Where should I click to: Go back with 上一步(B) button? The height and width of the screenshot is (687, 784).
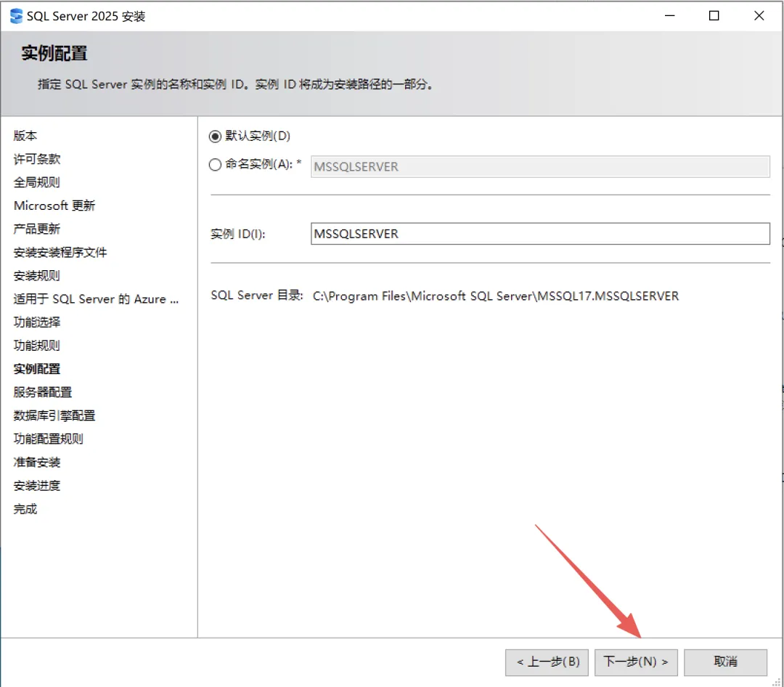click(x=547, y=662)
